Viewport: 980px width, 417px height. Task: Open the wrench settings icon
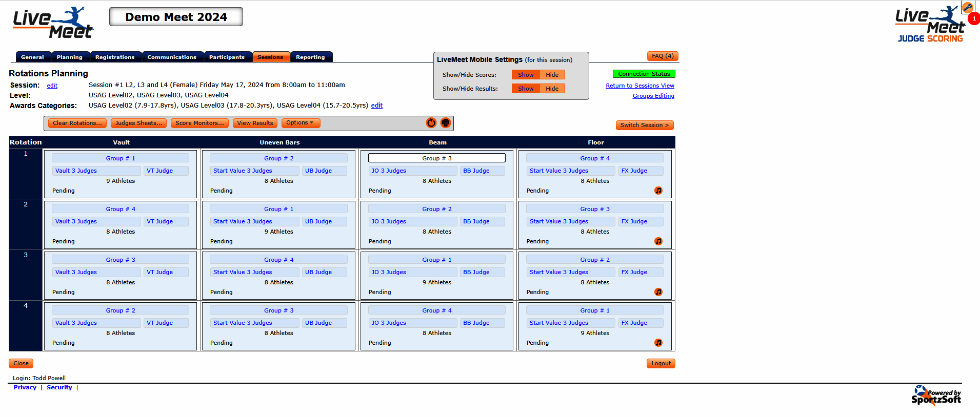coord(968,7)
